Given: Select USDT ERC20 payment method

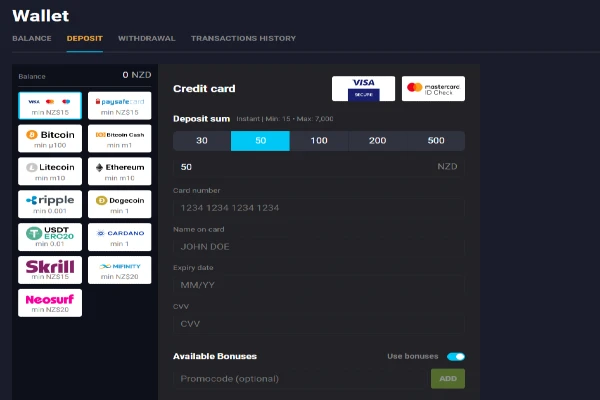Looking at the screenshot, I should point(50,236).
